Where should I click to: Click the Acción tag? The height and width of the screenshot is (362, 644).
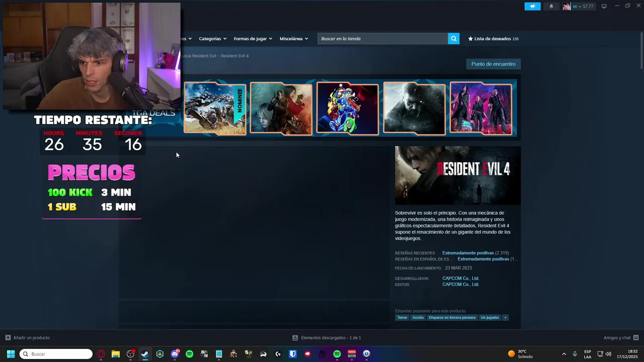click(x=418, y=317)
